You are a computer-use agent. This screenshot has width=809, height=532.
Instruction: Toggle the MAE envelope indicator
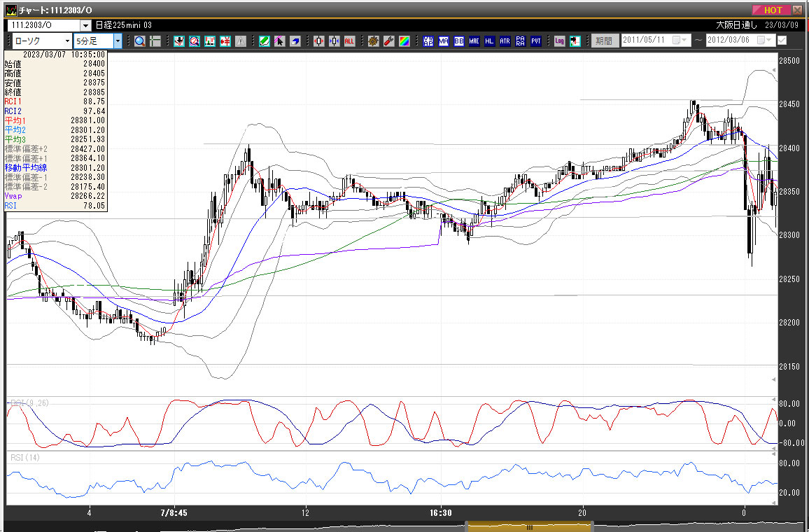474,41
